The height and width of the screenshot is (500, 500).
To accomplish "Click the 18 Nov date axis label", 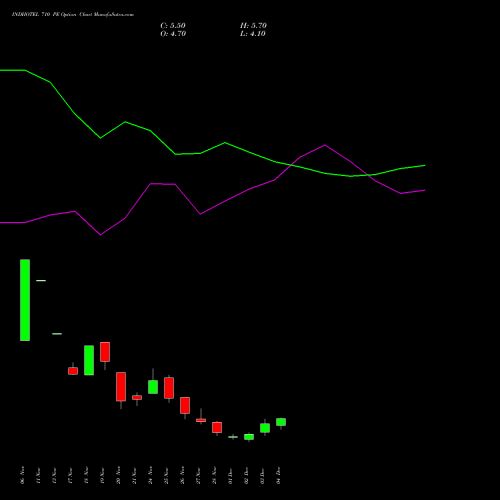I will (x=86, y=475).
